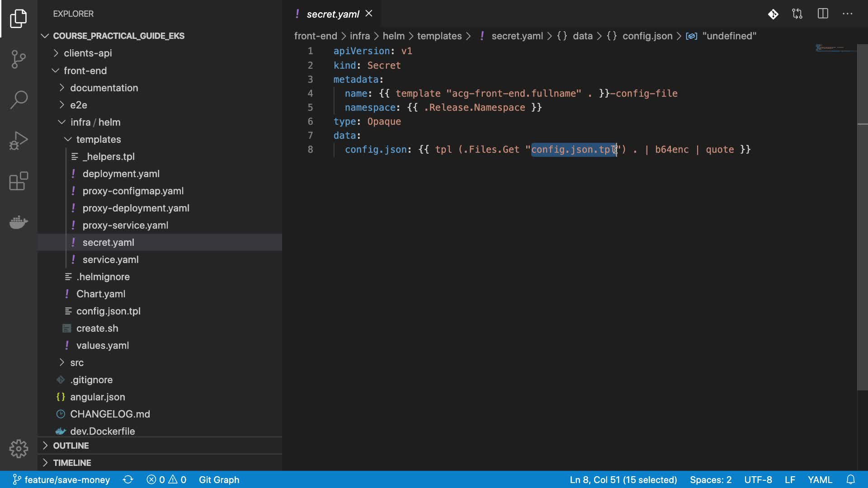Expand the OUTLINE section

71,446
